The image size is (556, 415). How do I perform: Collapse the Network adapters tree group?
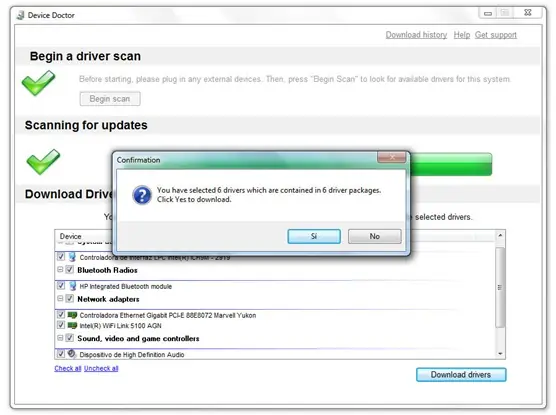point(60,299)
